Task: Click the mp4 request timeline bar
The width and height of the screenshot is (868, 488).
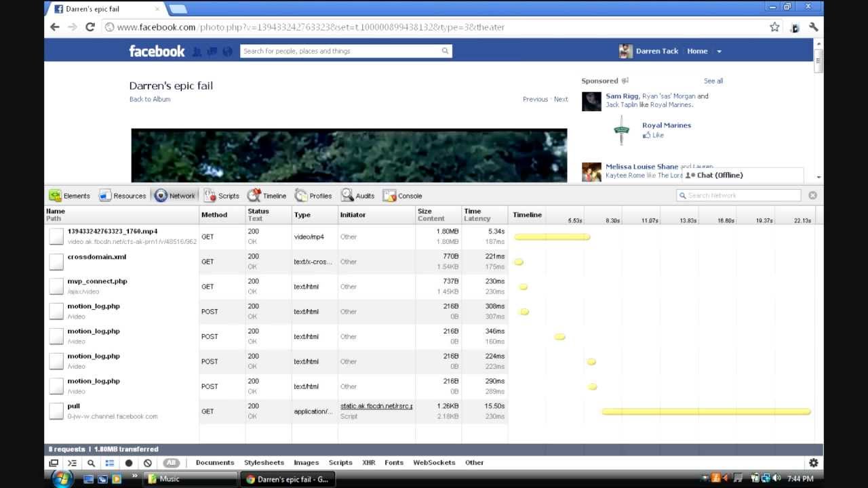Action: (552, 237)
